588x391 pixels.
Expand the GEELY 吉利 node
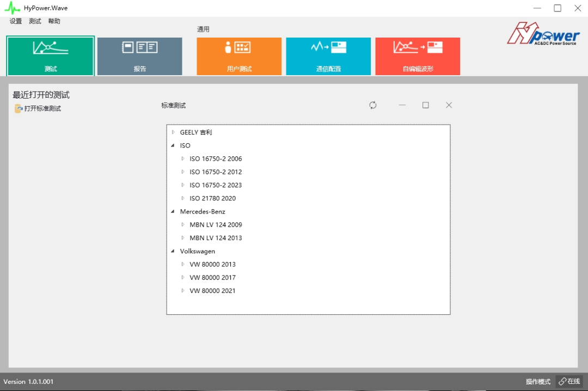pyautogui.click(x=173, y=132)
